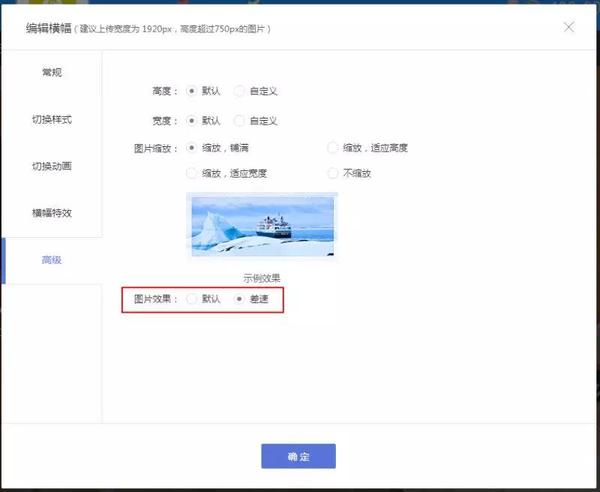Go to the 横幅特效 tab

pyautogui.click(x=52, y=213)
